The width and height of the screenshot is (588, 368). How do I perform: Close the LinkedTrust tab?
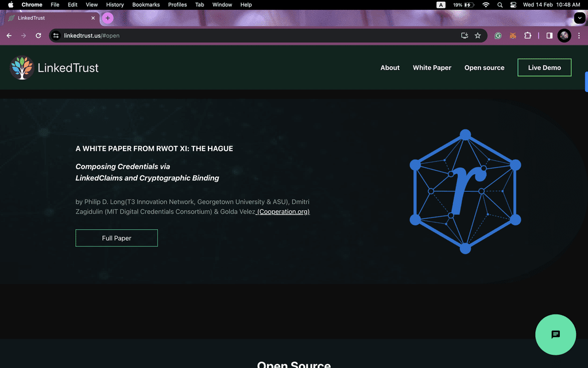tap(93, 18)
